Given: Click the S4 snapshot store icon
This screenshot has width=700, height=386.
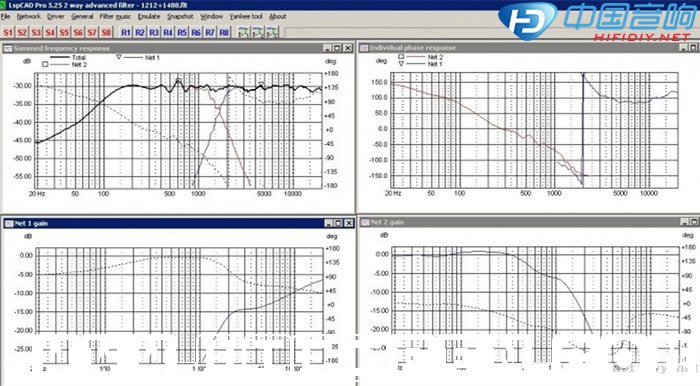Looking at the screenshot, I should pyautogui.click(x=50, y=33).
